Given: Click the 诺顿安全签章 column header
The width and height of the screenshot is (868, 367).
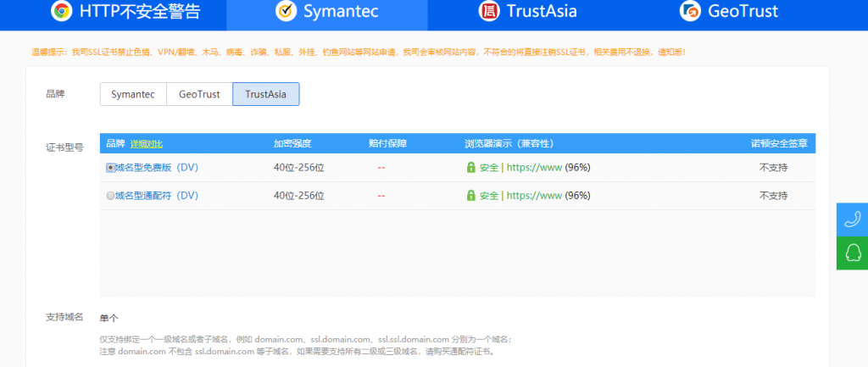Looking at the screenshot, I should tap(779, 144).
